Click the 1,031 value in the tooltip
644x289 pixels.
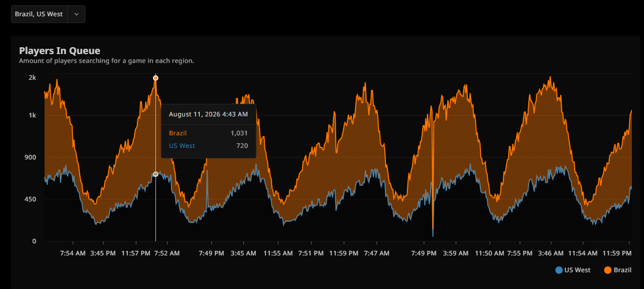coord(239,133)
